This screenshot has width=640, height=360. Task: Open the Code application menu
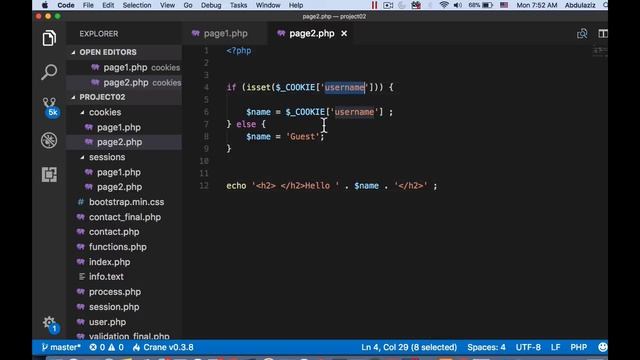point(66,5)
